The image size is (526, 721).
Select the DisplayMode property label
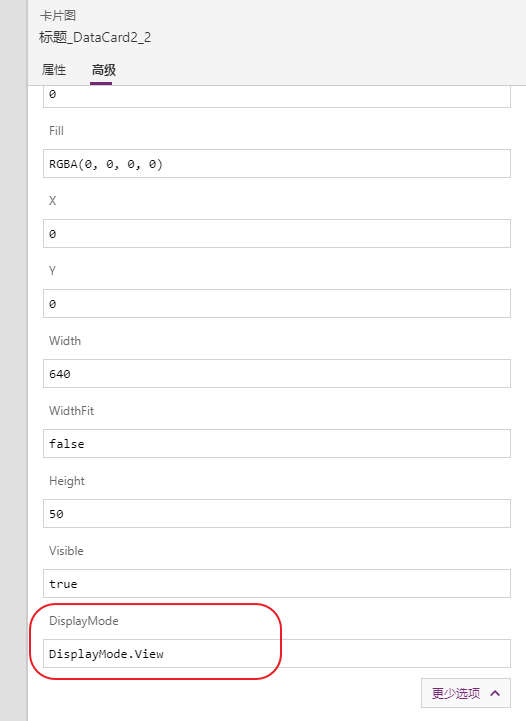[84, 621]
